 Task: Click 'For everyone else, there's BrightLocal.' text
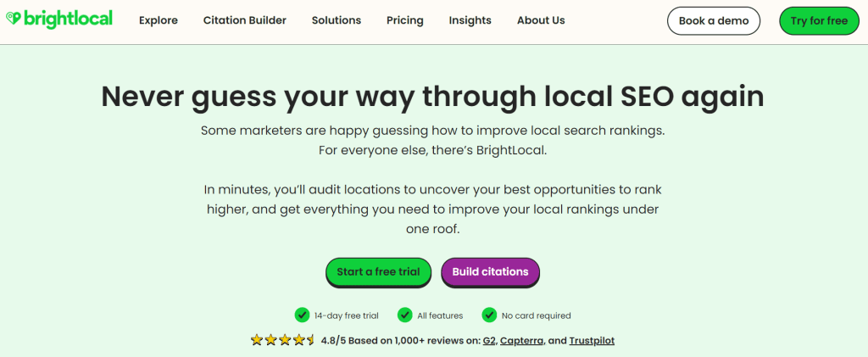pos(433,151)
